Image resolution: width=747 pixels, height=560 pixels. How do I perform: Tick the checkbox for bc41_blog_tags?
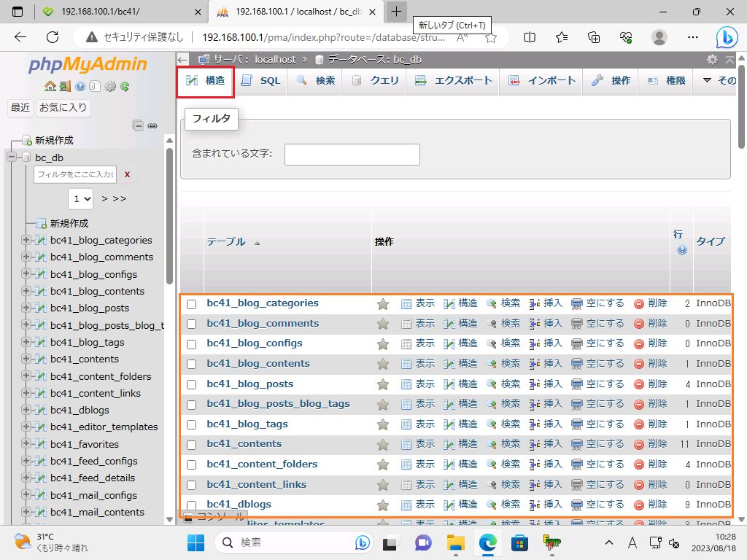[192, 424]
